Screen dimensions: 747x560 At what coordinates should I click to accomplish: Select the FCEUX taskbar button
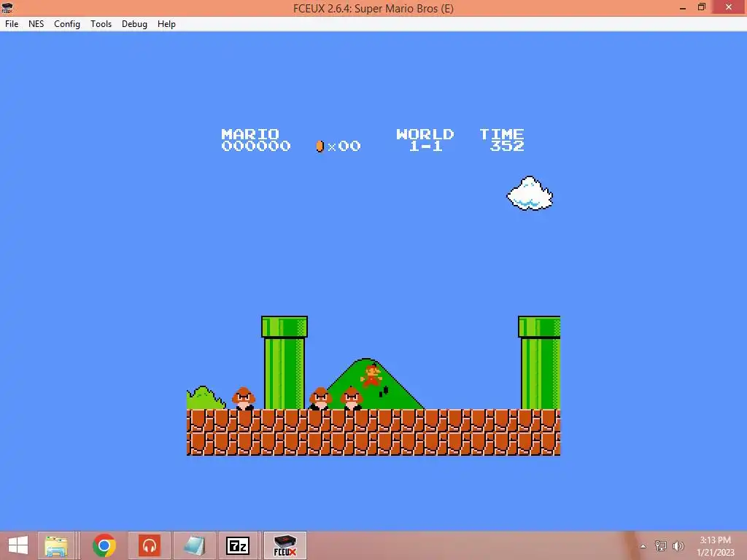click(285, 545)
